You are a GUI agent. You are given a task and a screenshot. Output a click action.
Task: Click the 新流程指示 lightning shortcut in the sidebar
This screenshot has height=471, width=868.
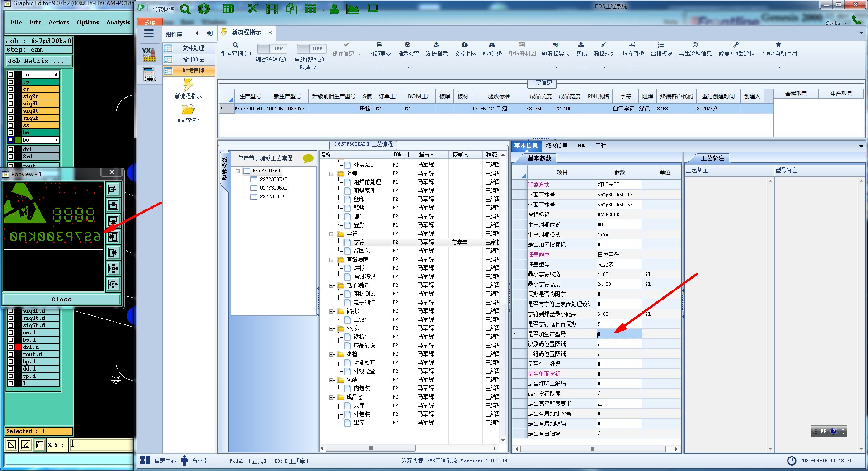188,88
